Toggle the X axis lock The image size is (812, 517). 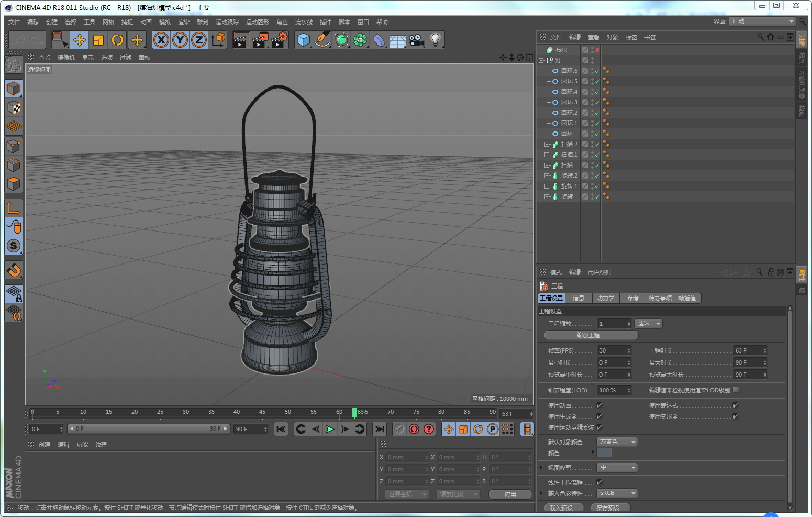coord(161,40)
